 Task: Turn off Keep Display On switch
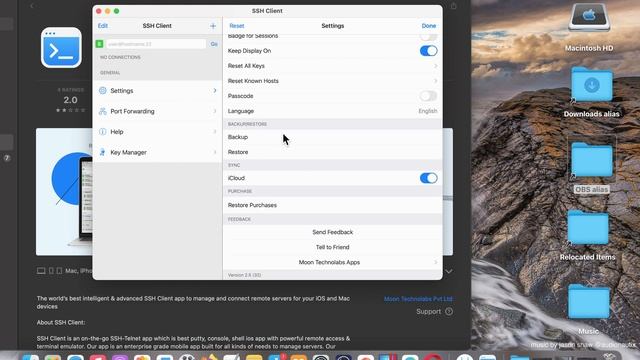click(x=429, y=51)
